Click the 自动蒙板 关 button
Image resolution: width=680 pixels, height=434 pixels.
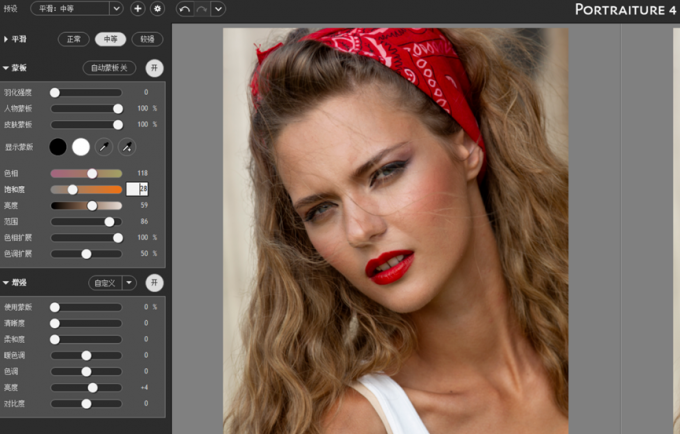[109, 68]
